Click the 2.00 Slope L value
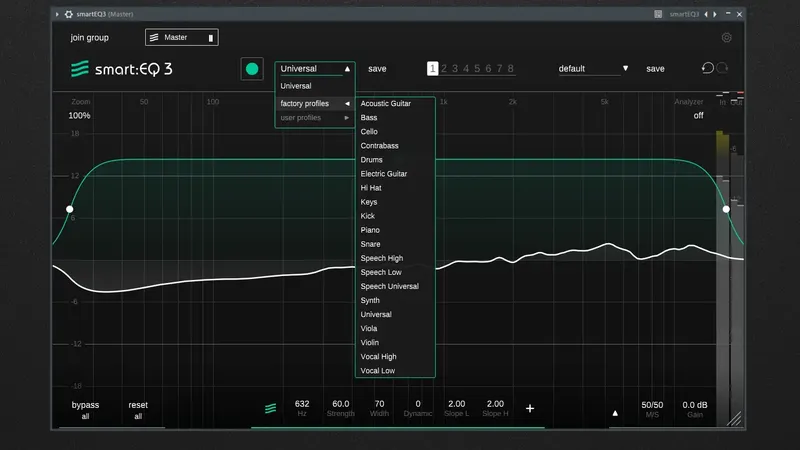Screen dimensions: 800x450 (x=457, y=404)
